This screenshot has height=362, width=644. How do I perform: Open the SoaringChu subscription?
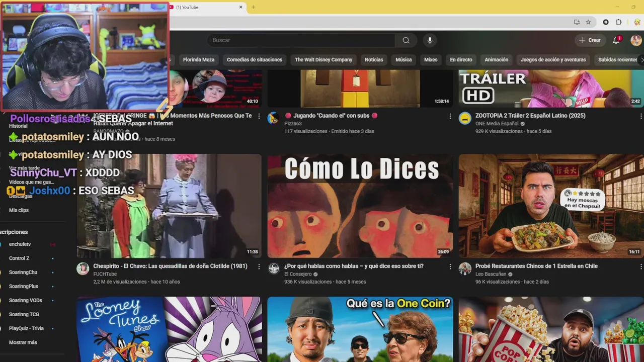click(x=23, y=273)
